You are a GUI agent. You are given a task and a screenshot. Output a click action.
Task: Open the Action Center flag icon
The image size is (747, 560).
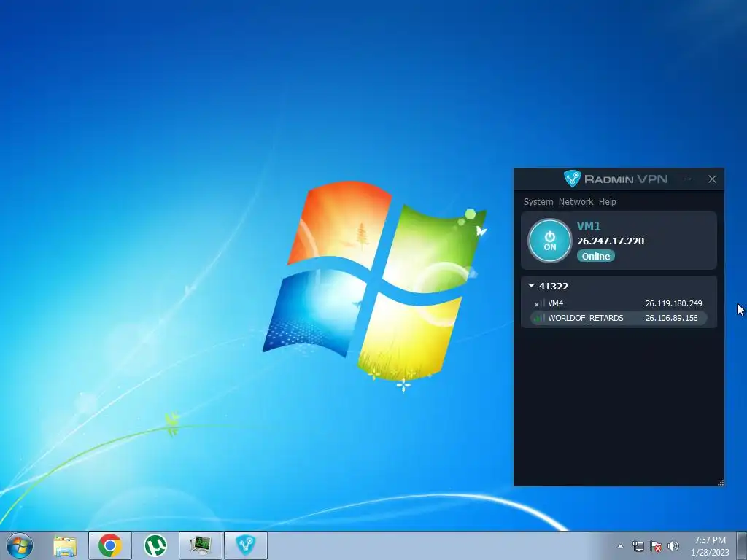(656, 547)
